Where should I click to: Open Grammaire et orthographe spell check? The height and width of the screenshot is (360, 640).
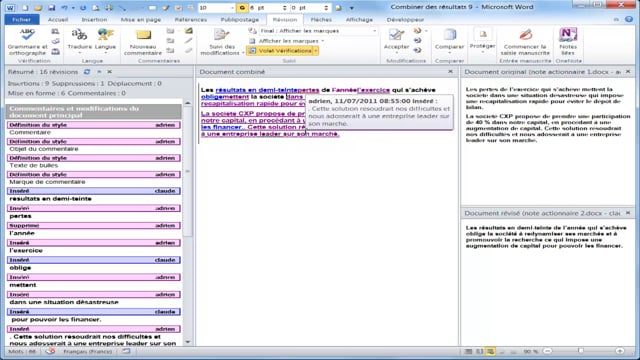pyautogui.click(x=27, y=42)
